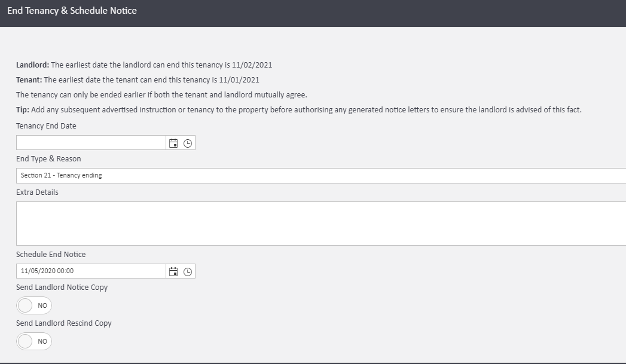Enable Send Landlord Notice Copy switch
Viewport: 626px width, 364px height.
pyautogui.click(x=34, y=305)
